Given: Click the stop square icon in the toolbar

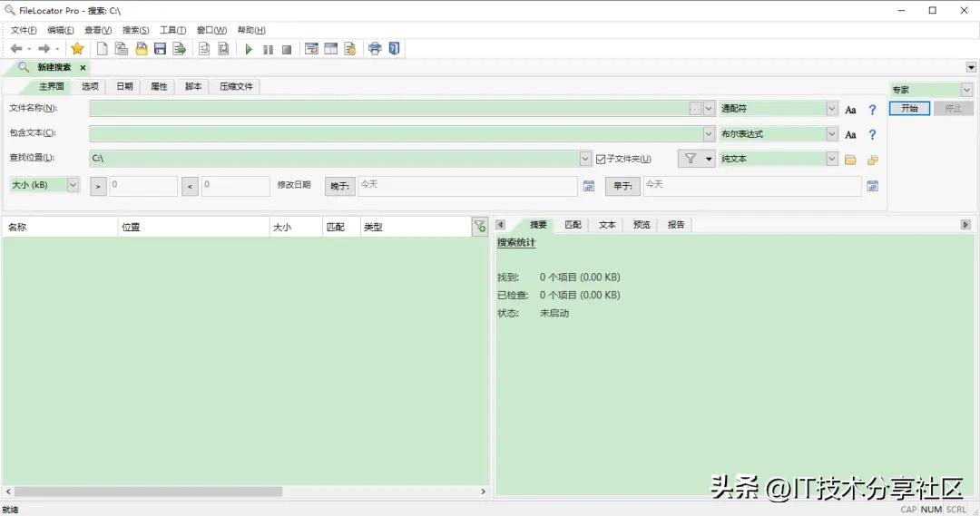Looking at the screenshot, I should [x=287, y=49].
